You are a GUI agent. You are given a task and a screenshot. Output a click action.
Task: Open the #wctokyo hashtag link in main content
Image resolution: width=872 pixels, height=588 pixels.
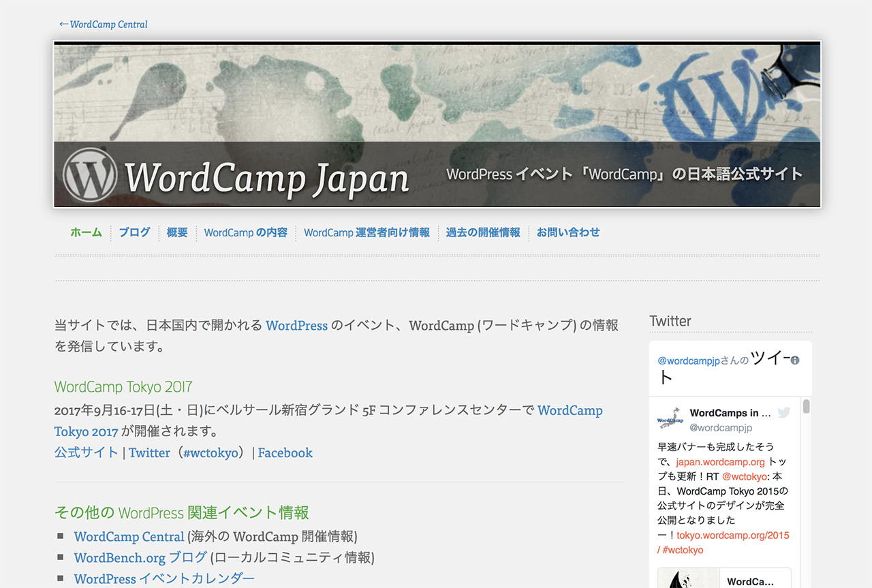pos(211,453)
